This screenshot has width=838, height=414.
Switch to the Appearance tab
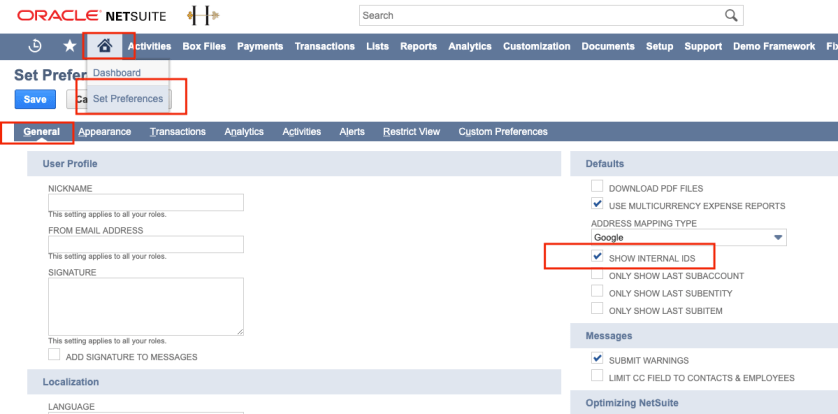(x=104, y=132)
